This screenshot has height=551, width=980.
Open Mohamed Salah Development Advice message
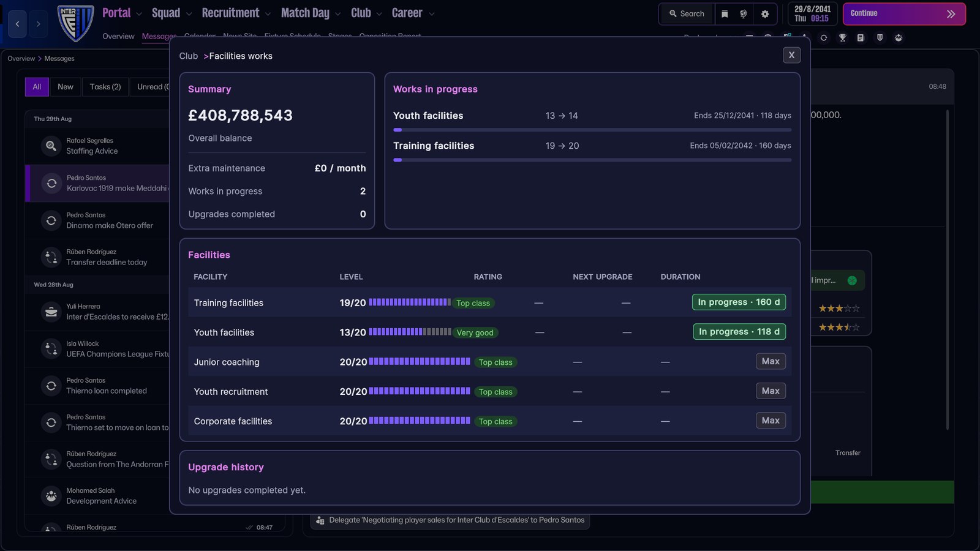(x=98, y=496)
